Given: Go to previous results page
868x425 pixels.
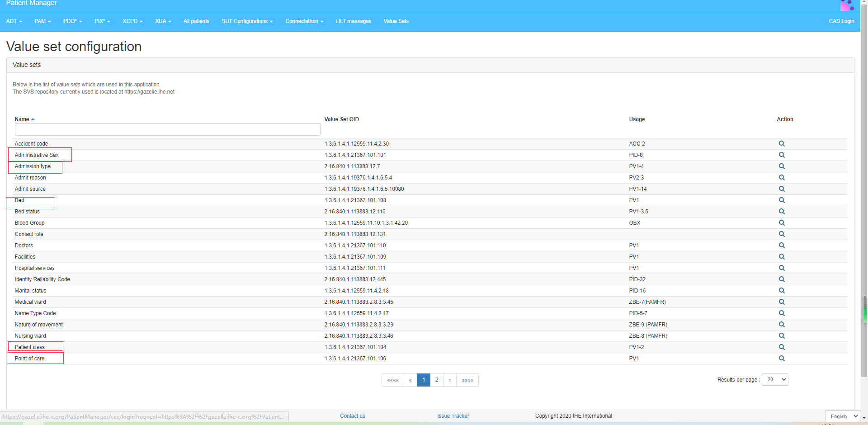Looking at the screenshot, I should [410, 380].
